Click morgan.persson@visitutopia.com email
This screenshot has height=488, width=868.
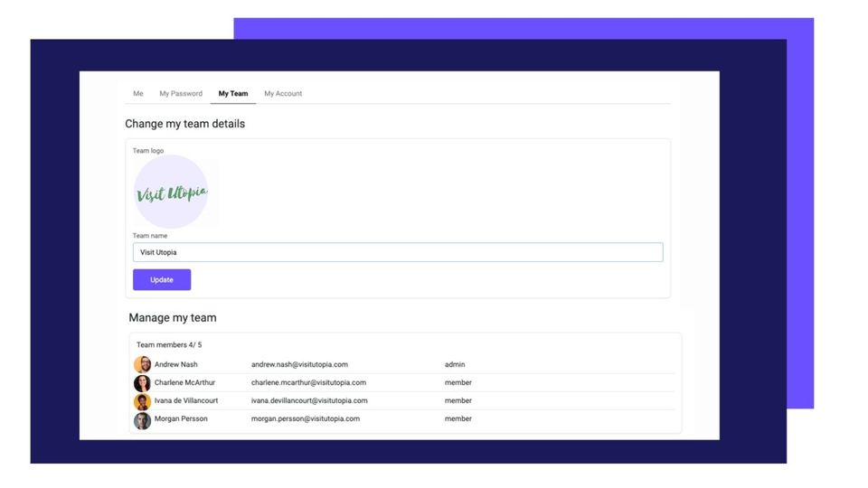pyautogui.click(x=305, y=418)
